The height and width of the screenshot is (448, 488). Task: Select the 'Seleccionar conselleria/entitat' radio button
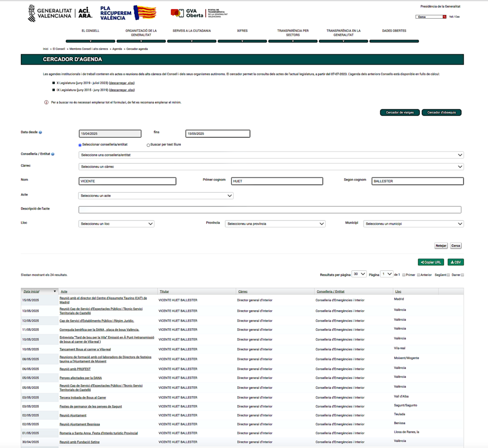80,145
